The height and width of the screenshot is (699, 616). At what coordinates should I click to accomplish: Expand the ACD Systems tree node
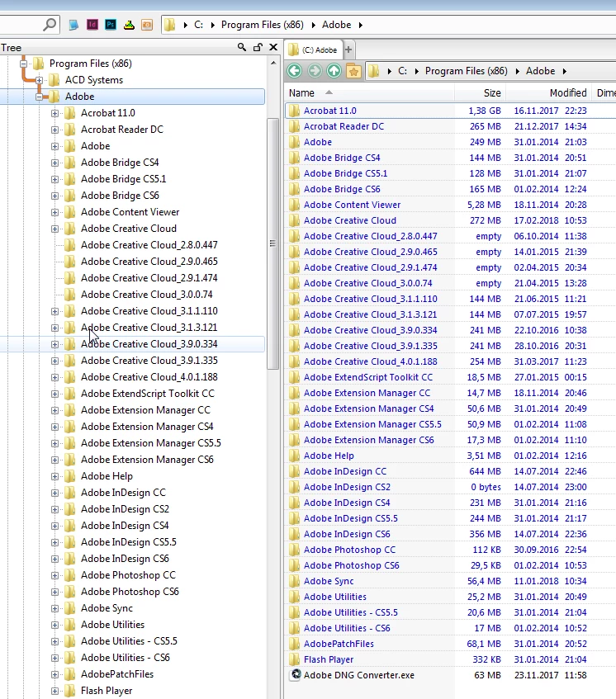pos(40,80)
